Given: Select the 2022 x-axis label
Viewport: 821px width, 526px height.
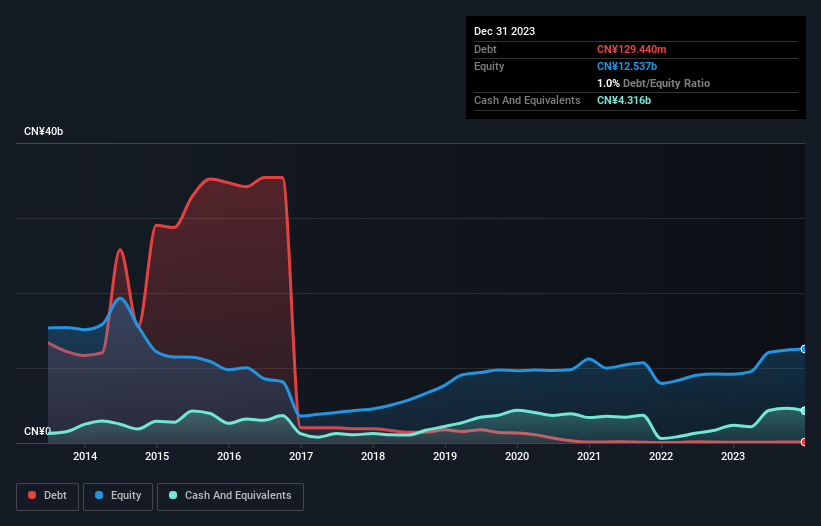Looking at the screenshot, I should click(x=661, y=456).
